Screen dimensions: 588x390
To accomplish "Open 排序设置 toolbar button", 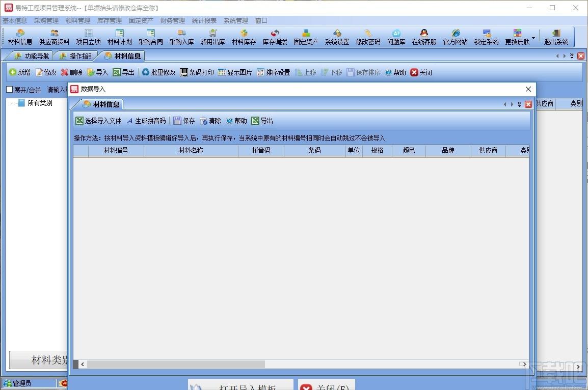I will click(274, 72).
